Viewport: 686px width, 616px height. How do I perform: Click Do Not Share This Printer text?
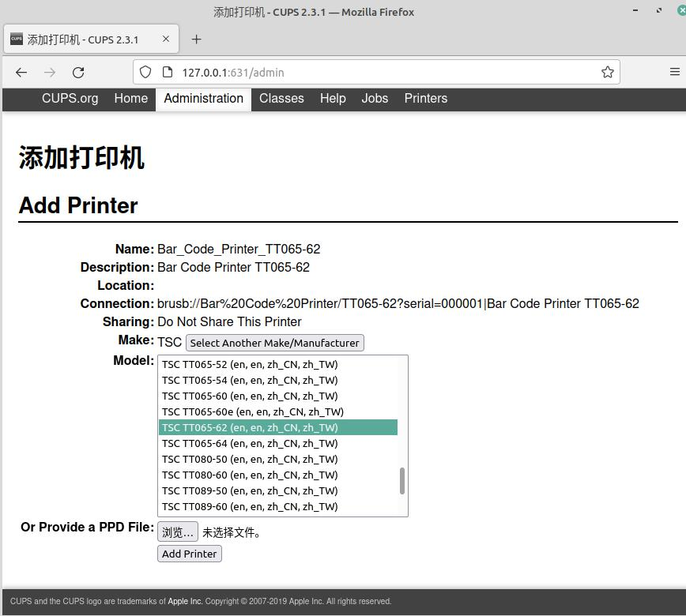tap(229, 321)
